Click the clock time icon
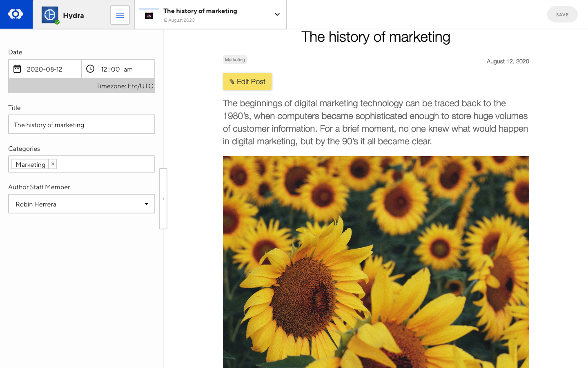Screen dimensions: 588x368 click(x=90, y=69)
